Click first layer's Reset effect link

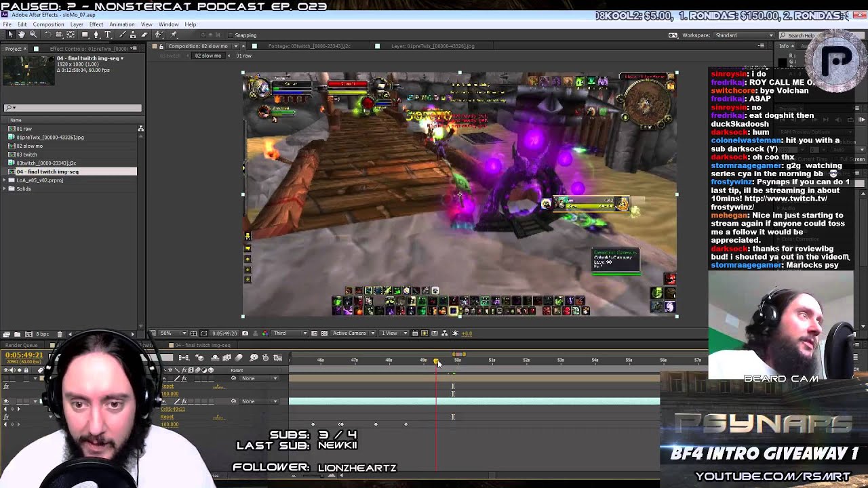pos(167,386)
